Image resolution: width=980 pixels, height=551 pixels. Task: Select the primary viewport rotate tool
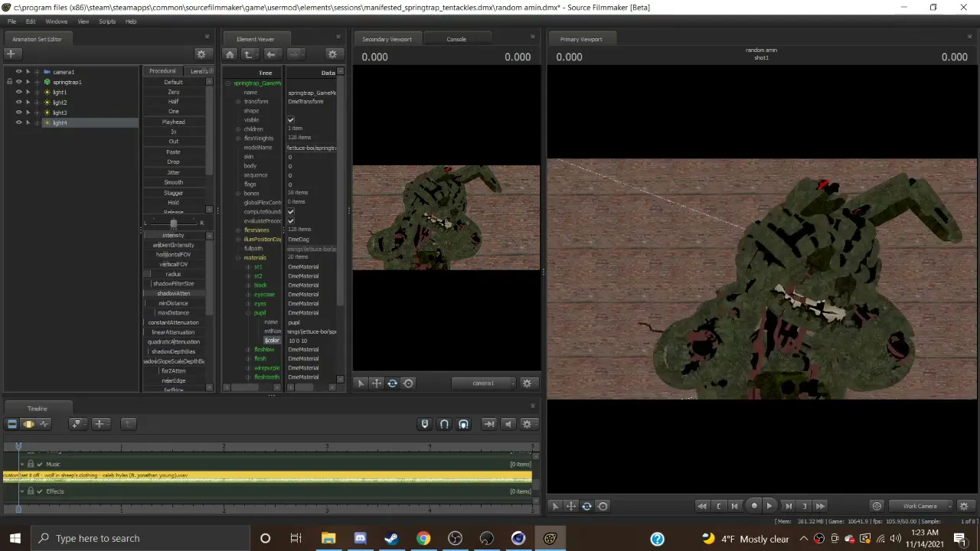click(x=586, y=506)
